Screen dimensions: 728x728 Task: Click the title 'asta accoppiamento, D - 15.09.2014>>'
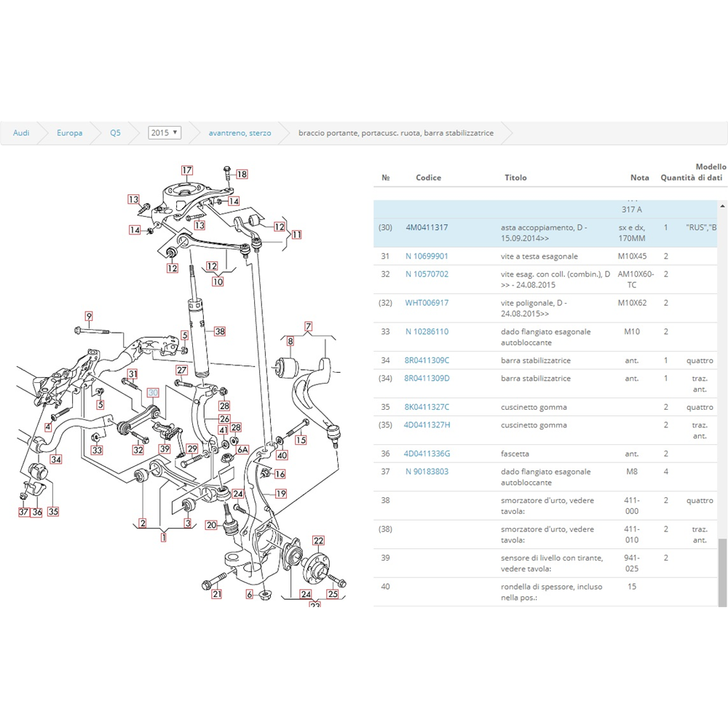point(544,233)
